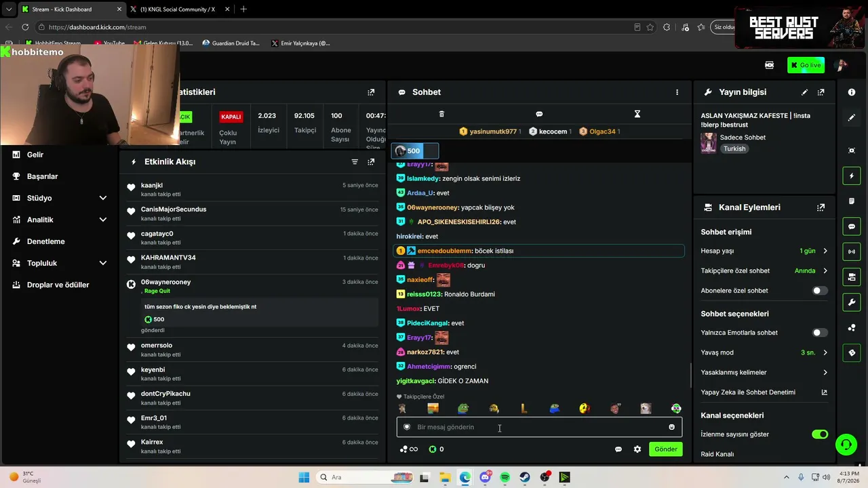This screenshot has width=868, height=488.
Task: Click top gifter yasinumutk977
Action: (490, 131)
